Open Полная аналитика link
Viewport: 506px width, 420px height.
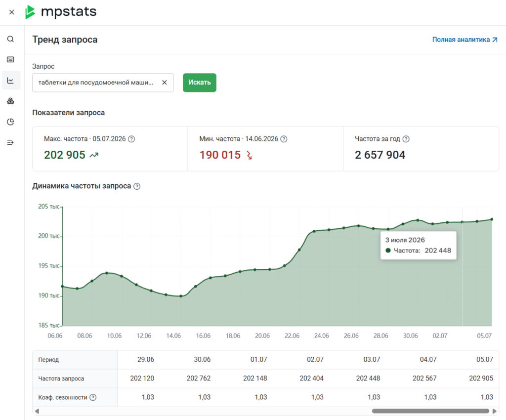(464, 40)
